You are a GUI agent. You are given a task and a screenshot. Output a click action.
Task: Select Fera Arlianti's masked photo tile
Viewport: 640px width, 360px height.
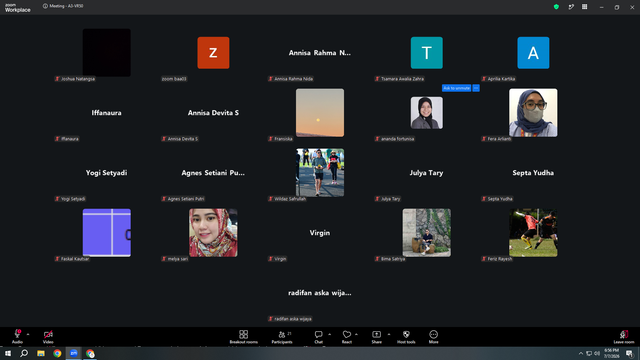533,113
